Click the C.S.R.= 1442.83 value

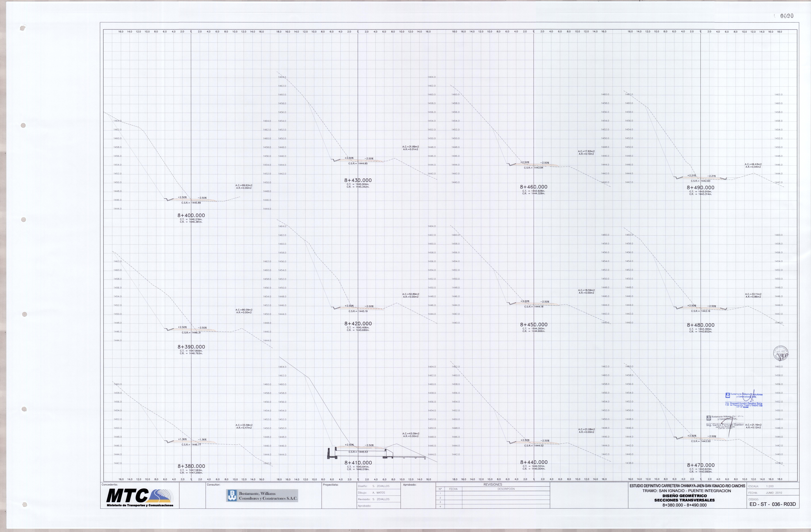(701, 181)
